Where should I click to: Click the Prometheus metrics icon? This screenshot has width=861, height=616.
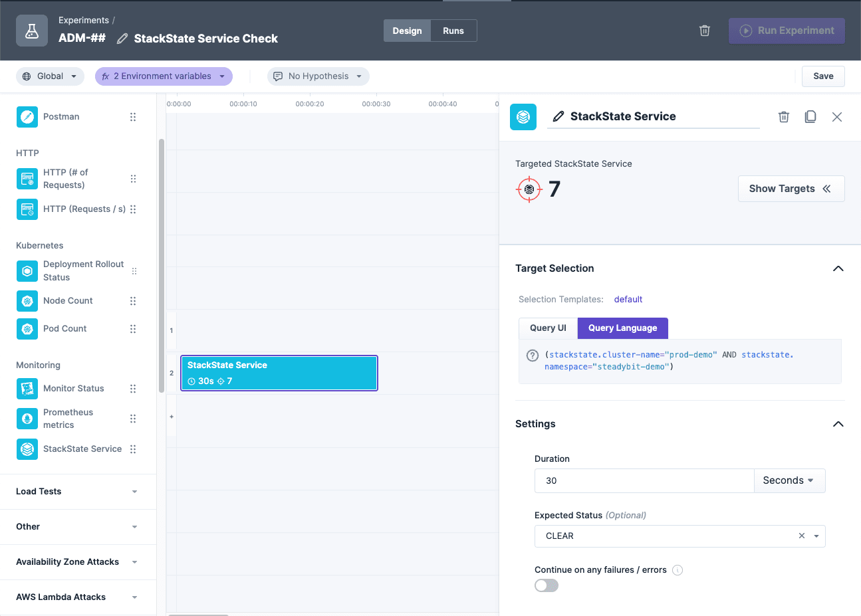click(x=27, y=419)
